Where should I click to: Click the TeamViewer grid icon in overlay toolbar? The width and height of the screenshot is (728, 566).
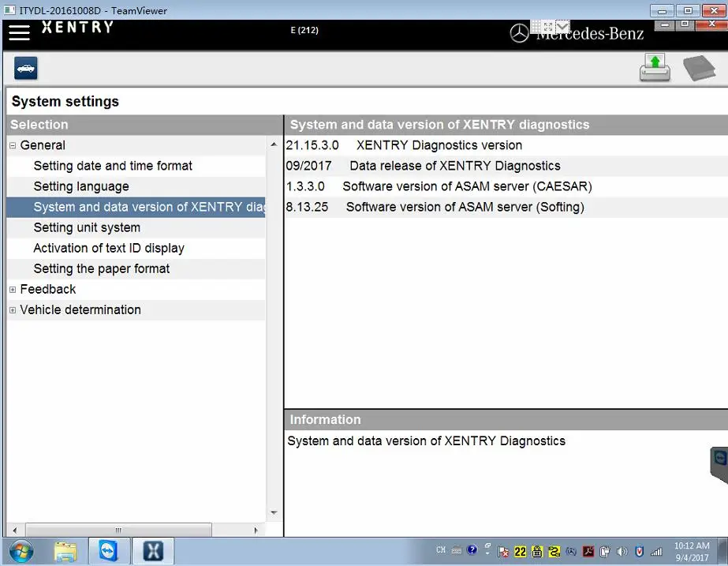[536, 26]
